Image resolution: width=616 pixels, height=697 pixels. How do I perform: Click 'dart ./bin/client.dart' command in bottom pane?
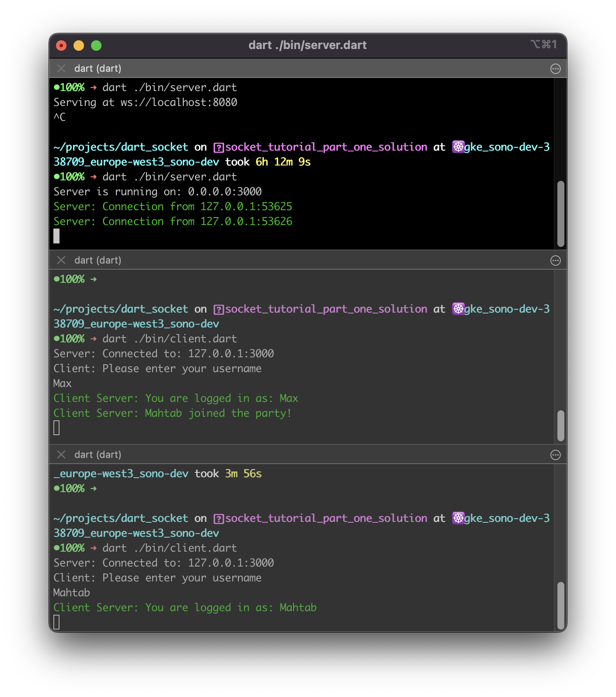(x=170, y=548)
